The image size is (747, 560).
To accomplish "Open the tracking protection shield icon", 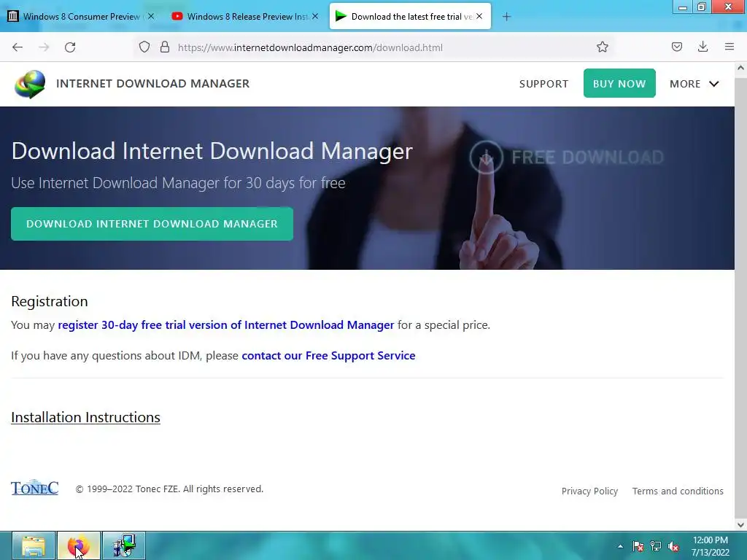I will click(x=144, y=47).
